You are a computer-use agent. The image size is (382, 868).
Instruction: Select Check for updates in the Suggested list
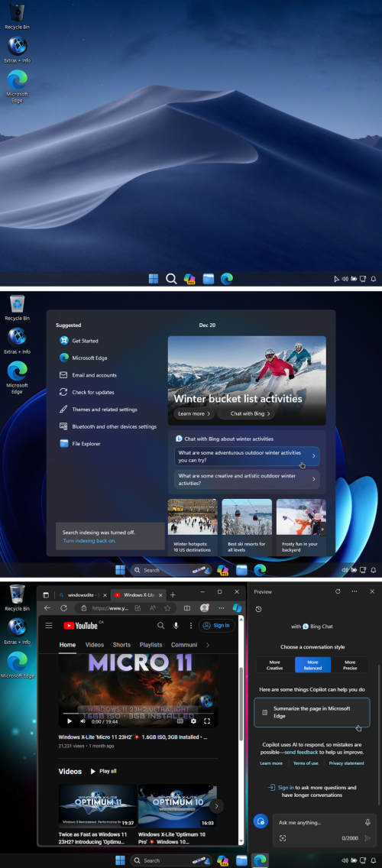pyautogui.click(x=92, y=393)
